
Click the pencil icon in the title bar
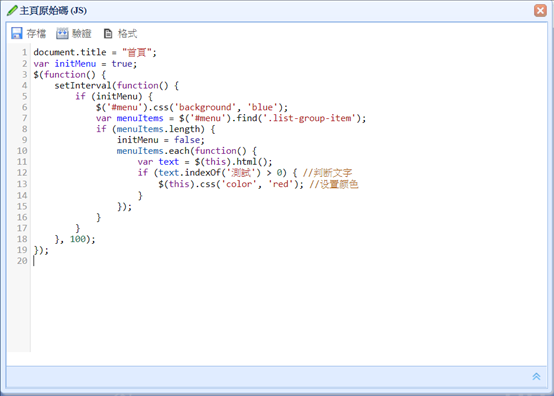point(12,10)
